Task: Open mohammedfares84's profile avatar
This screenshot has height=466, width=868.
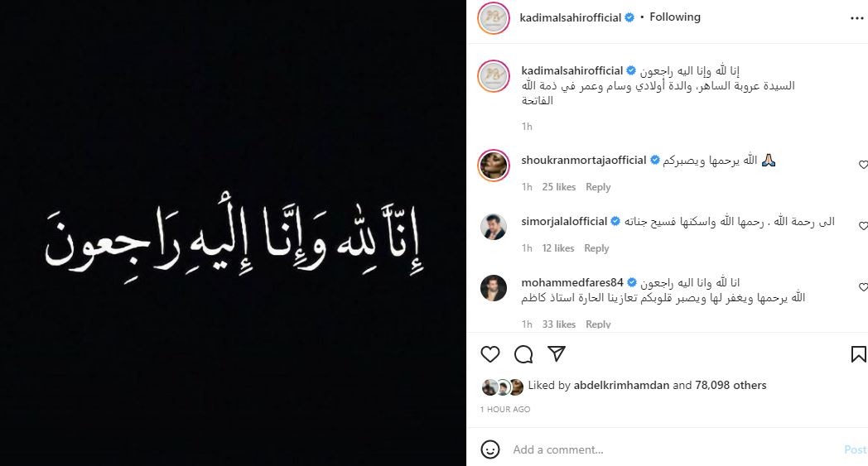Action: click(x=494, y=288)
